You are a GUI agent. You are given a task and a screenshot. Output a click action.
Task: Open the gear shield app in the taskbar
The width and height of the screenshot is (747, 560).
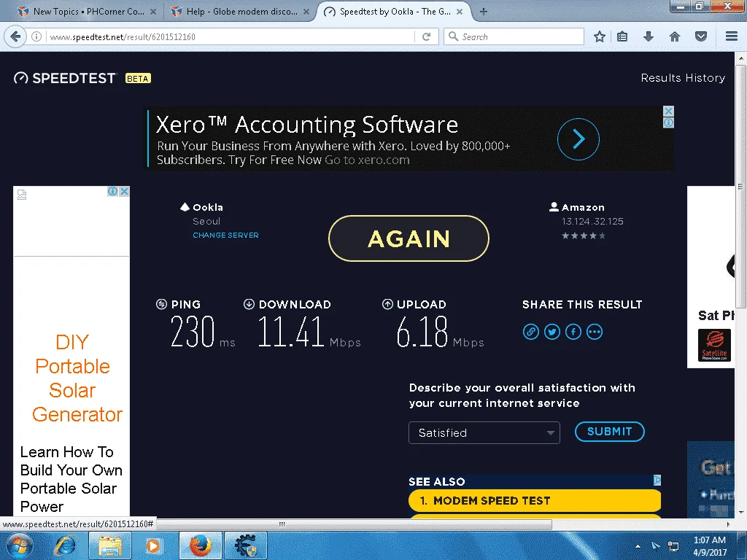coord(245,545)
